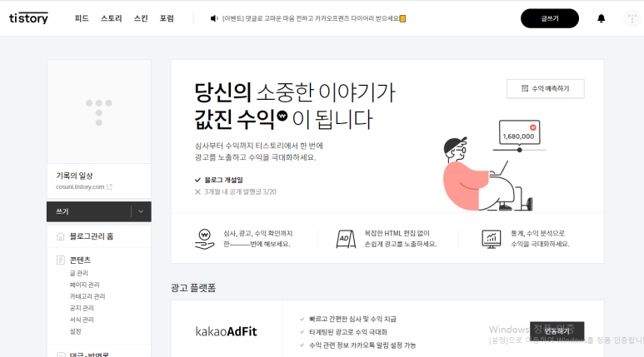Click the 1,680,000 revenue figure
This screenshot has height=357, width=644.
click(x=519, y=136)
